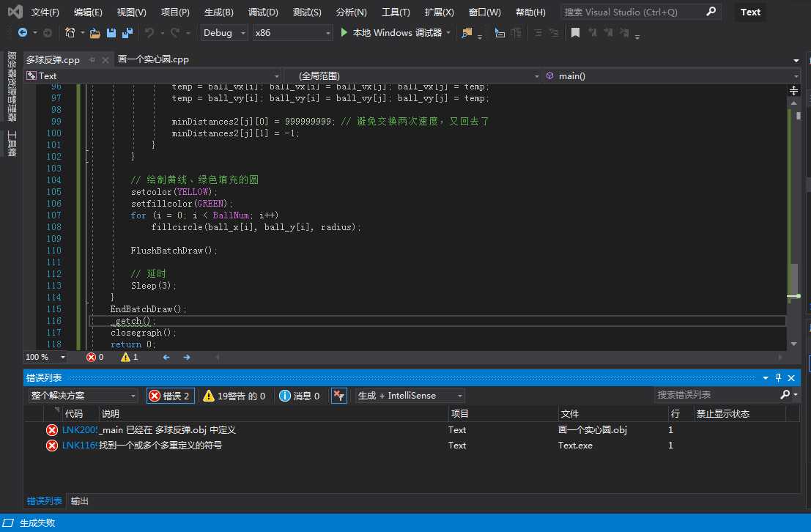Open the Text project scope dropdown
This screenshot has height=532, width=811.
[153, 76]
